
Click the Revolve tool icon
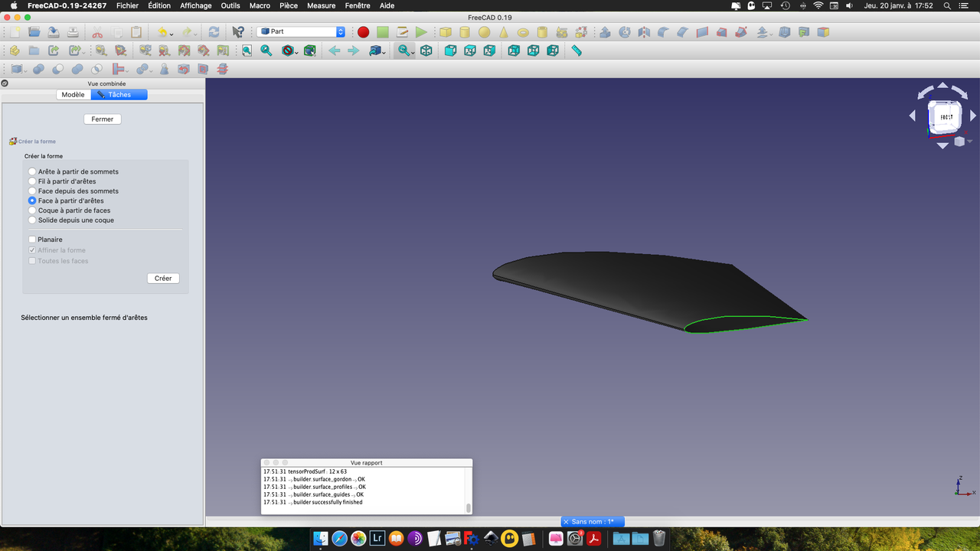point(625,32)
